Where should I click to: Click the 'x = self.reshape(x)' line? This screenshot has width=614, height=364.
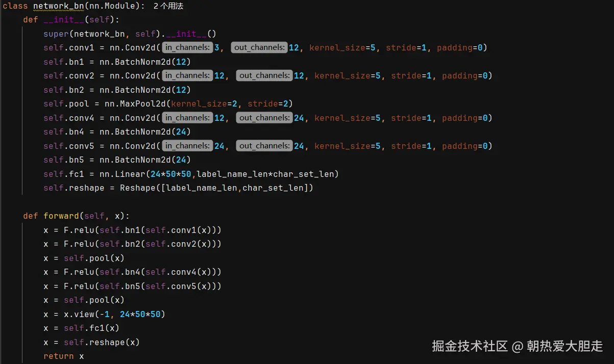(x=92, y=342)
